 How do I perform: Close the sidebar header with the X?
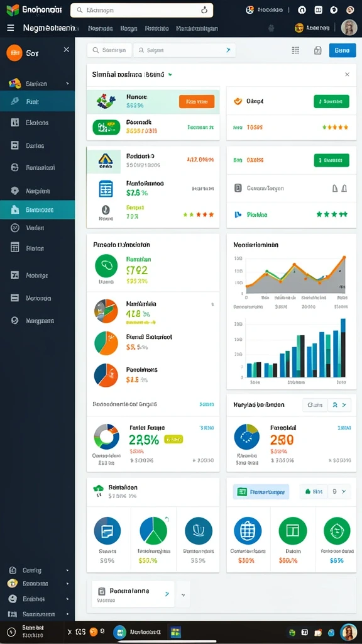[x=67, y=50]
